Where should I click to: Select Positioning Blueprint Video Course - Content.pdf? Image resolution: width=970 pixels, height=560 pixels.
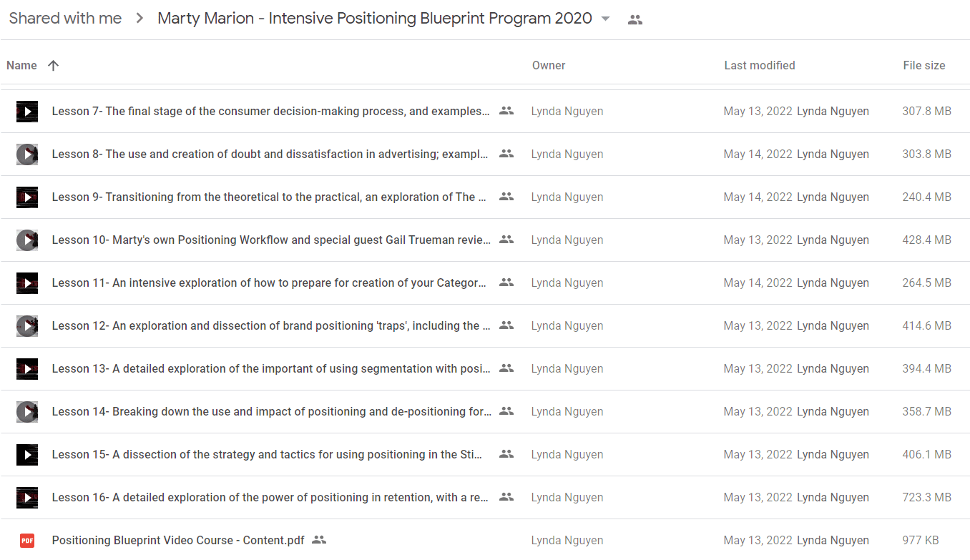tap(178, 540)
